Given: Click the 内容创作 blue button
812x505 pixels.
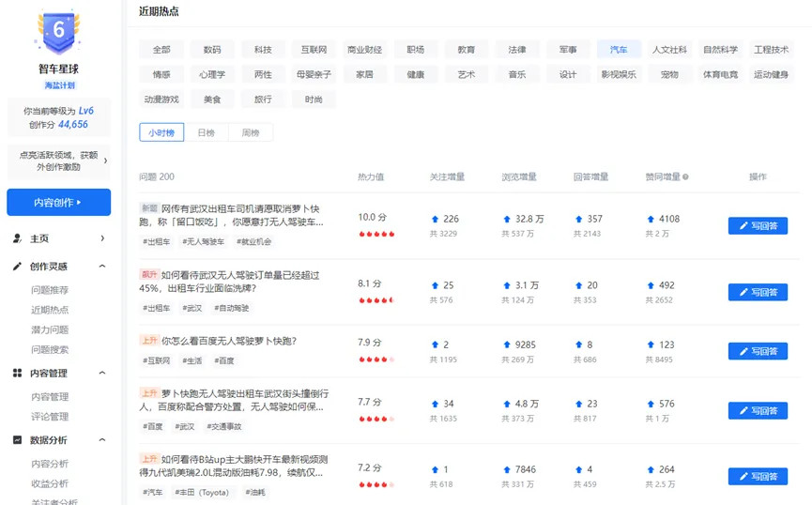Looking at the screenshot, I should 58,202.
